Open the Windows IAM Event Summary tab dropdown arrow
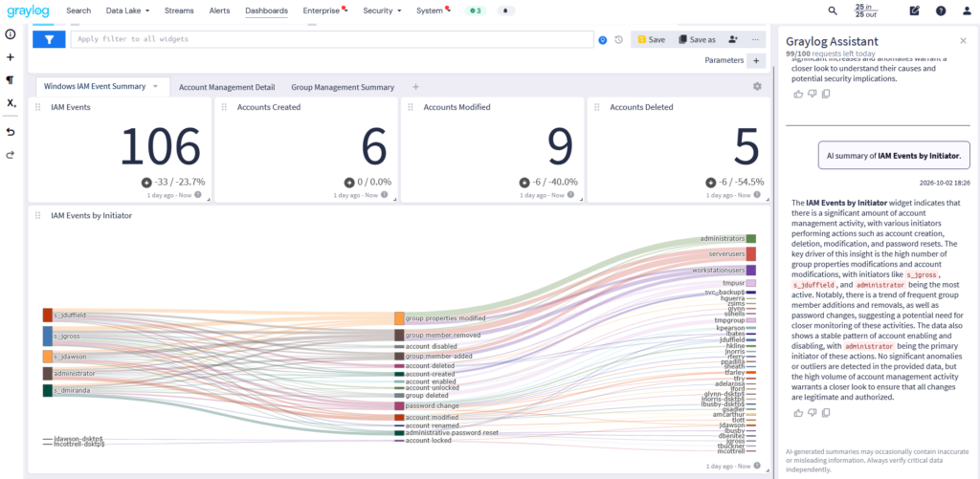980x479 pixels. [x=155, y=87]
